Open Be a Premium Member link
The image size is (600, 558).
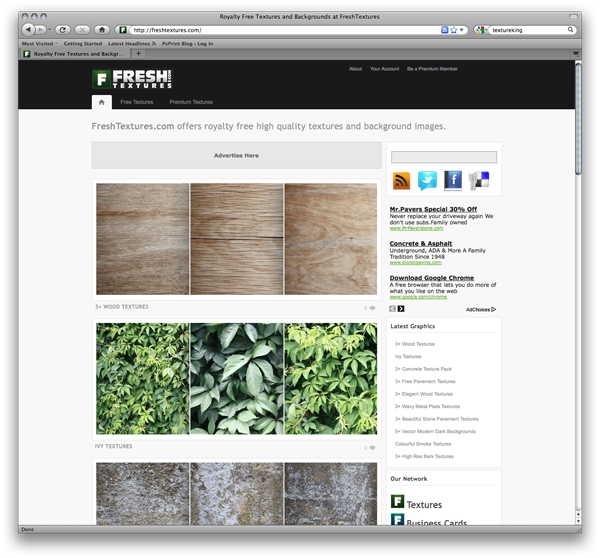point(432,69)
